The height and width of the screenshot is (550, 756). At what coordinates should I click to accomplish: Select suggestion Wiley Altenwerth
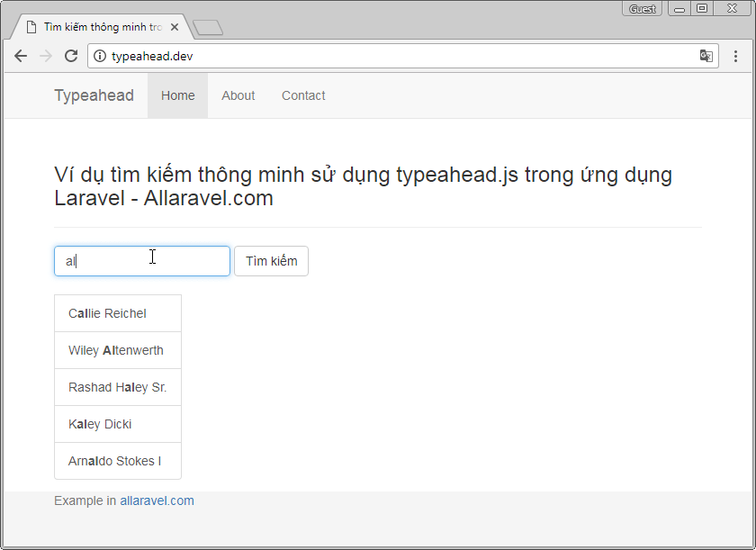tap(118, 350)
